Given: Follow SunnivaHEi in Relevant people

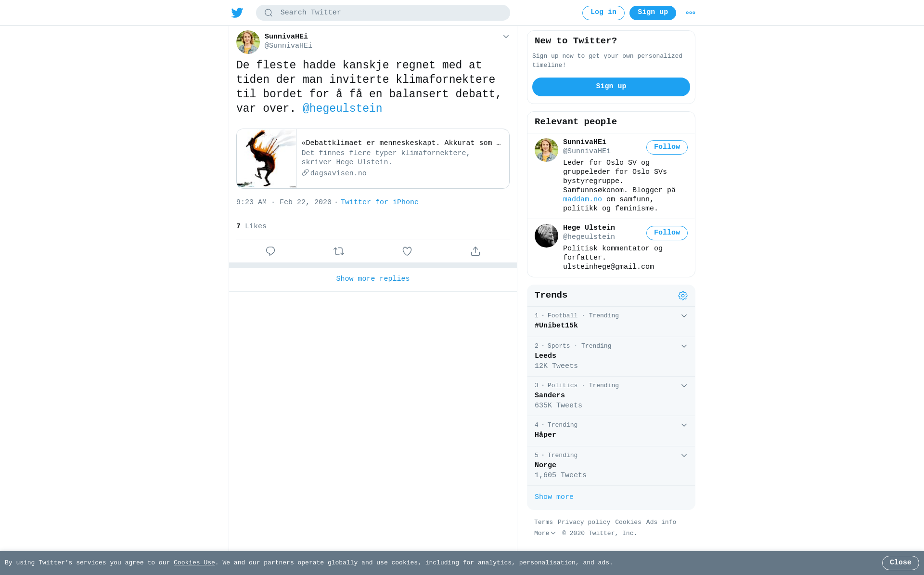Looking at the screenshot, I should point(667,147).
